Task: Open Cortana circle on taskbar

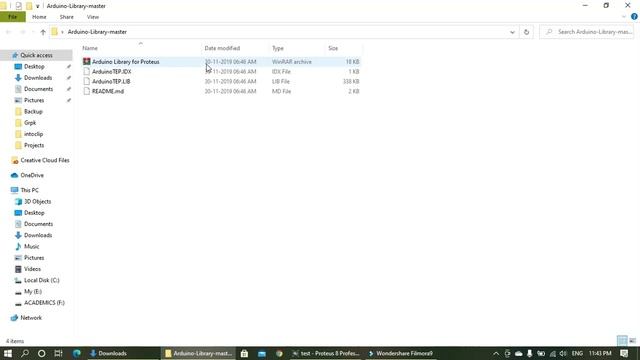Action: pos(41,353)
